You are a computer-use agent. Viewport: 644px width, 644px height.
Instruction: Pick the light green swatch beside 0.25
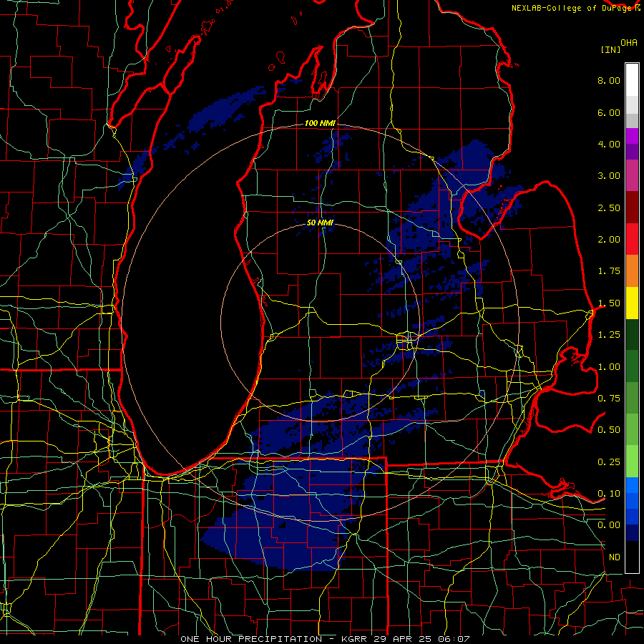(632, 462)
